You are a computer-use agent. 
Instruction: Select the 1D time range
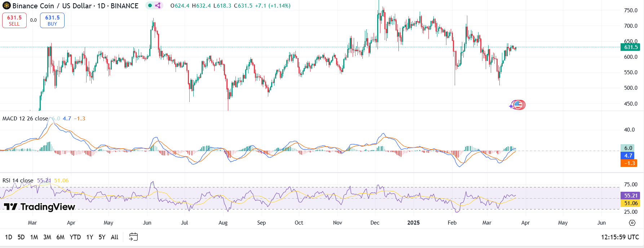click(9, 237)
